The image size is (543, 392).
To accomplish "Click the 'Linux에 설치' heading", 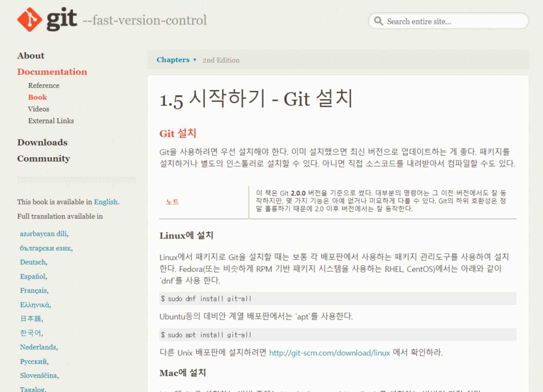I will pos(187,235).
